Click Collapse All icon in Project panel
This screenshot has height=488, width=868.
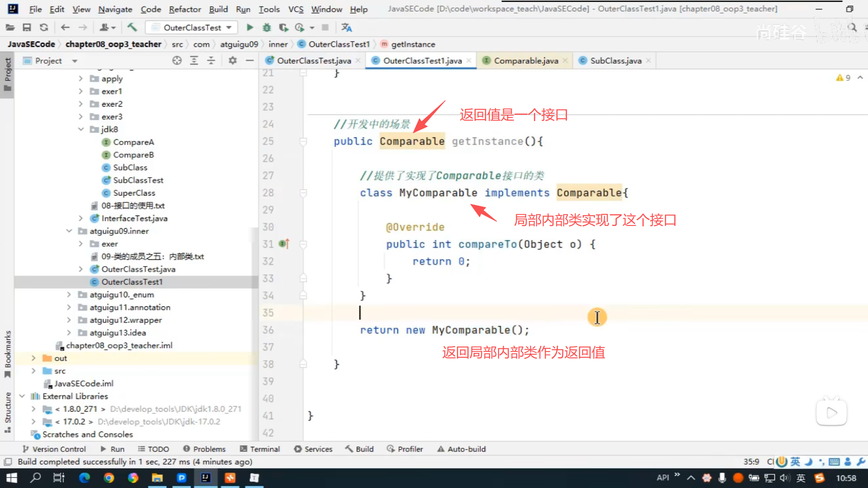tap(211, 61)
